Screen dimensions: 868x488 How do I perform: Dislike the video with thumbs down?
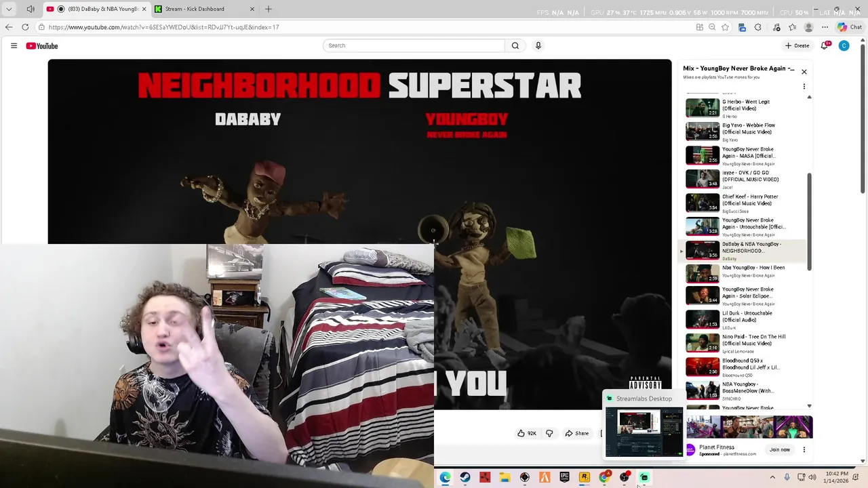[549, 433]
